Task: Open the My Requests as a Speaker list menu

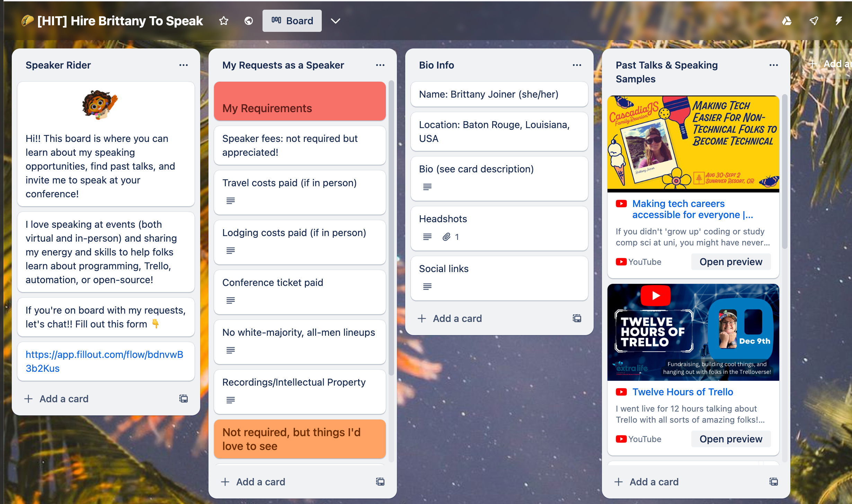Action: (x=380, y=65)
